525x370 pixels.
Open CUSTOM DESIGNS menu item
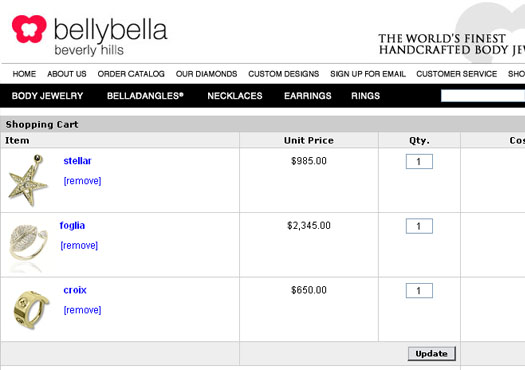[x=284, y=74]
